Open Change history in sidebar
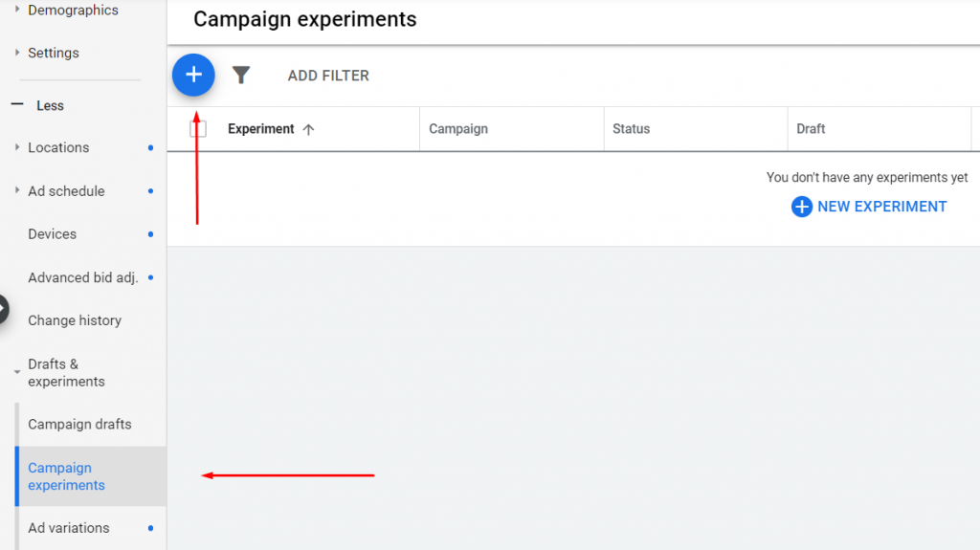 click(75, 320)
